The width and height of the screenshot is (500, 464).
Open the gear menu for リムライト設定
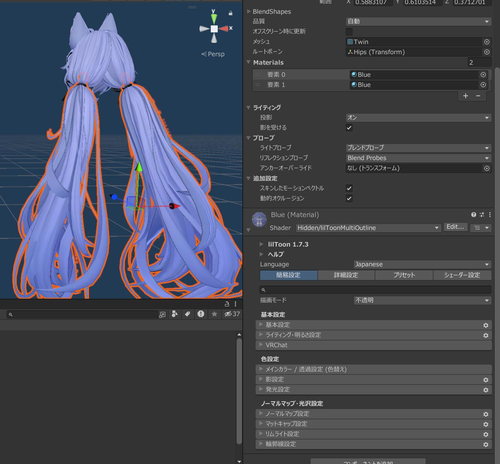pyautogui.click(x=486, y=434)
